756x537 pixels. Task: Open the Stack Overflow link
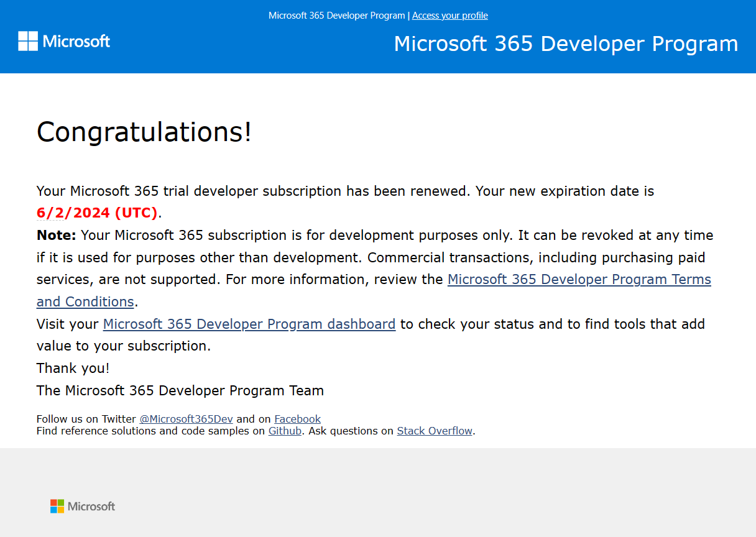[435, 431]
